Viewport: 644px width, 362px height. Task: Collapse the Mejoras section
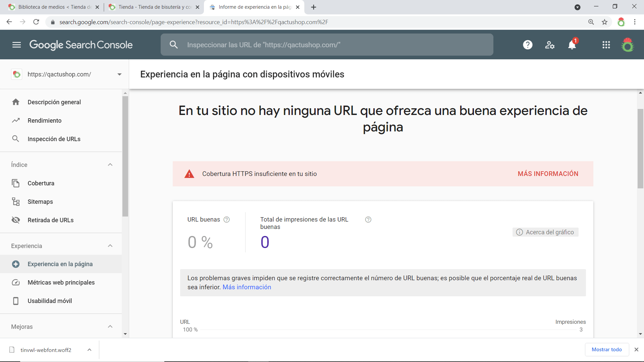[110, 326]
